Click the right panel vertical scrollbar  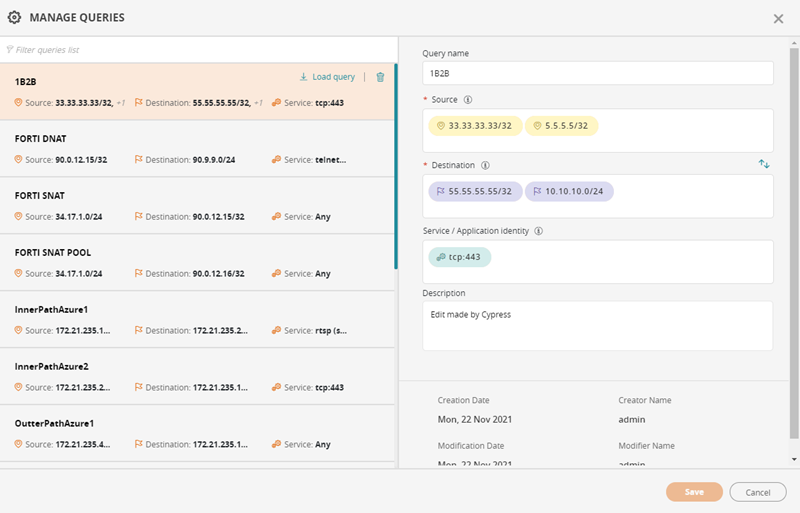[x=794, y=250]
